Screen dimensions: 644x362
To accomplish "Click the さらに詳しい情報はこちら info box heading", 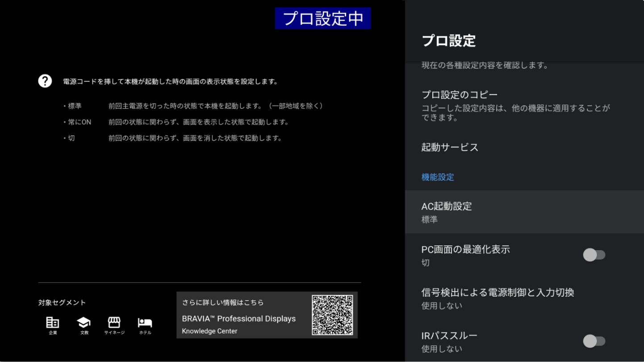I will [223, 303].
